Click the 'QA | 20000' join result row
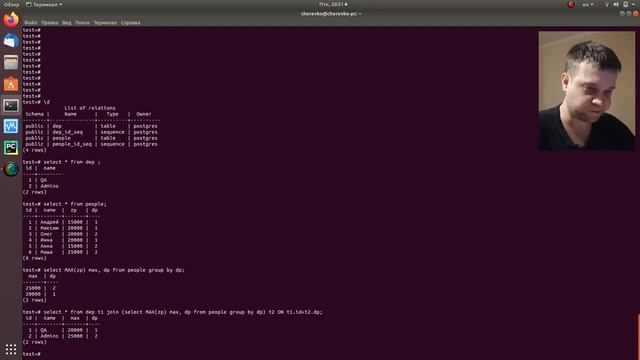The height and width of the screenshot is (360, 640). [63, 330]
